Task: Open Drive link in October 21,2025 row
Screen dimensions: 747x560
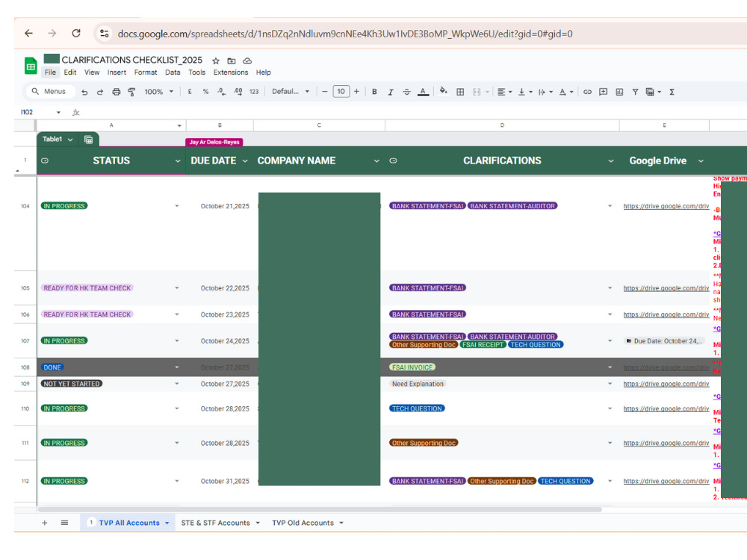Action: click(666, 206)
